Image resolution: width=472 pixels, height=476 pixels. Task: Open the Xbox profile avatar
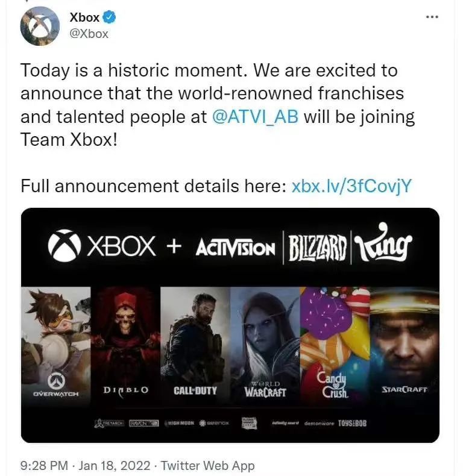coord(40,26)
